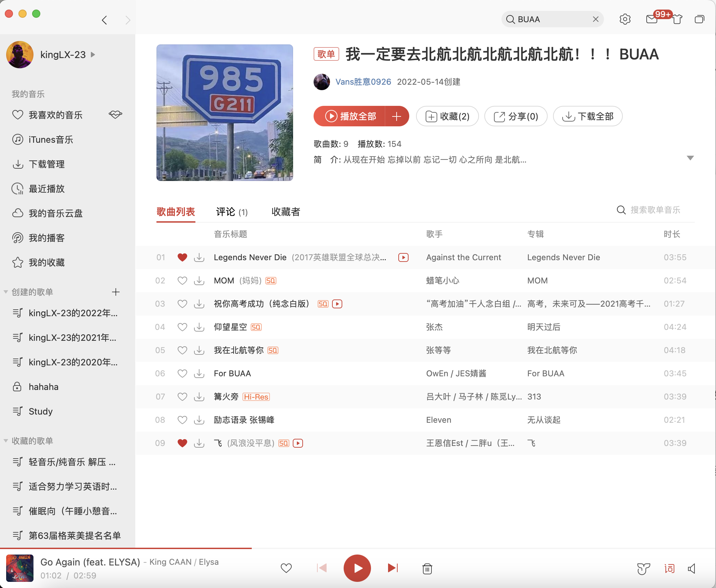
Task: Open creator Vans胜意0926 profile link
Action: point(363,82)
